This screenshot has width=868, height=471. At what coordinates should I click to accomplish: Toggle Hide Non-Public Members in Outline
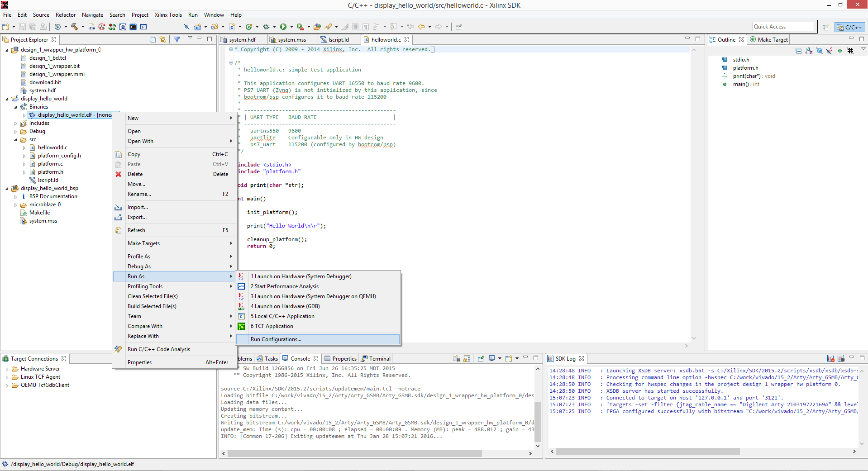pos(840,51)
